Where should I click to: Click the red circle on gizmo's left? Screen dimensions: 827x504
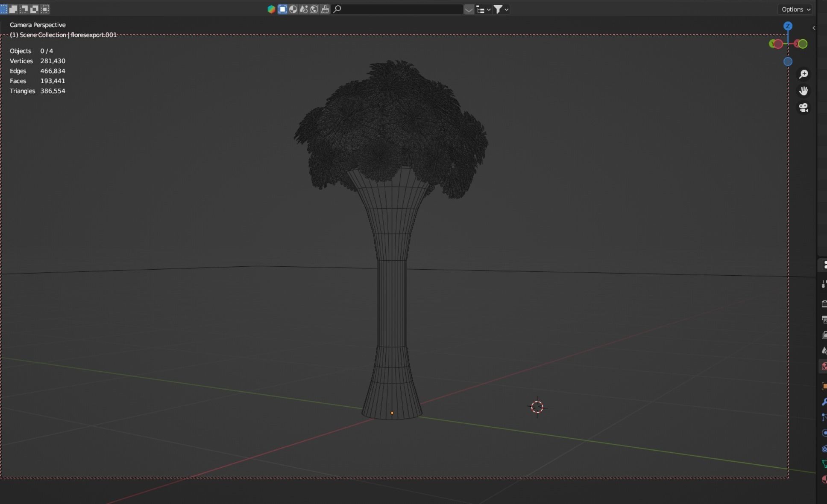tap(778, 44)
